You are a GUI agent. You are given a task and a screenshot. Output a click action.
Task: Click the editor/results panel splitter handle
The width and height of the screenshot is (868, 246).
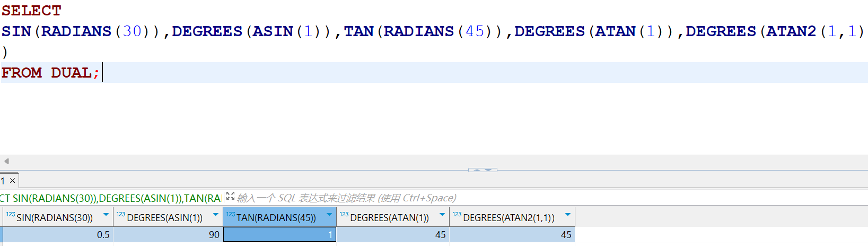(x=483, y=170)
